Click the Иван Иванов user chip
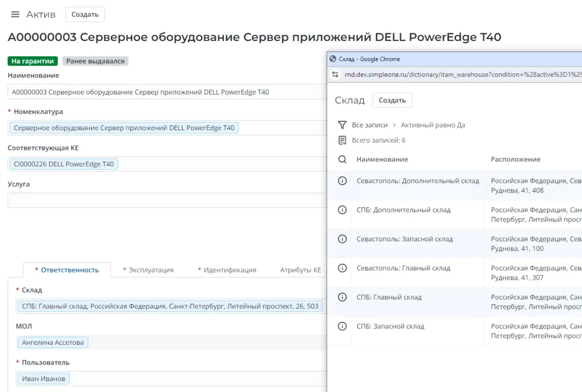This screenshot has width=582, height=392. 44,378
